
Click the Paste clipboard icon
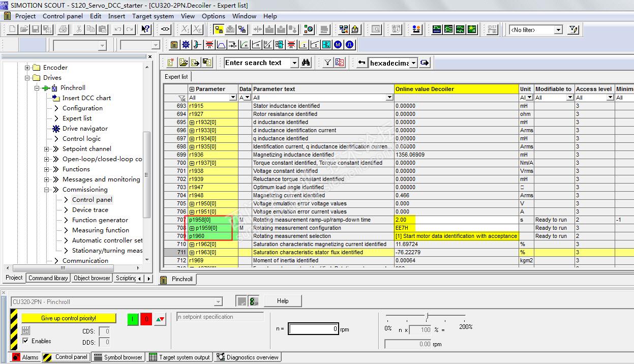[x=102, y=29]
